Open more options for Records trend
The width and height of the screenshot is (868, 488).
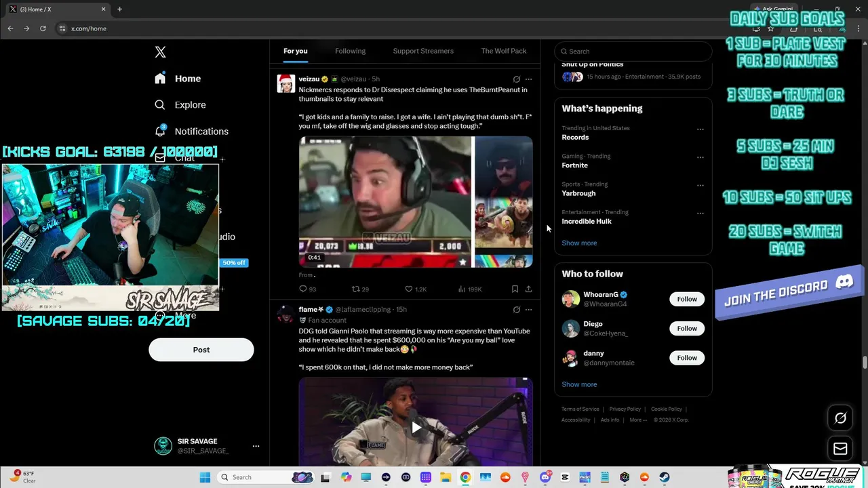click(x=701, y=129)
